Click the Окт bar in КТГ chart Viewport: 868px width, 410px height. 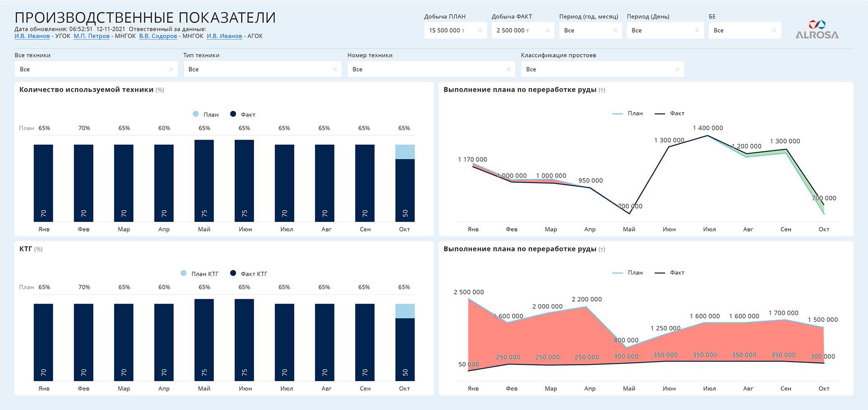pos(405,342)
